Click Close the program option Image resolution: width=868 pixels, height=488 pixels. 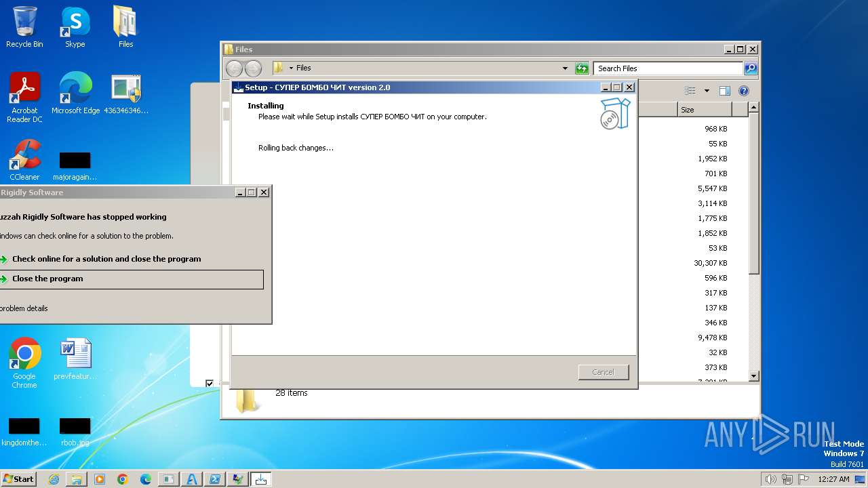tap(131, 279)
